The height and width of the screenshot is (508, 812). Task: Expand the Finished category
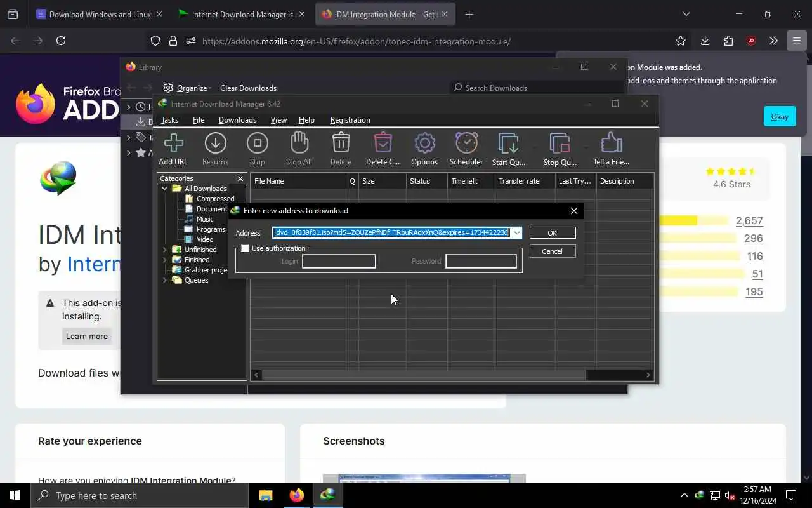pyautogui.click(x=164, y=260)
